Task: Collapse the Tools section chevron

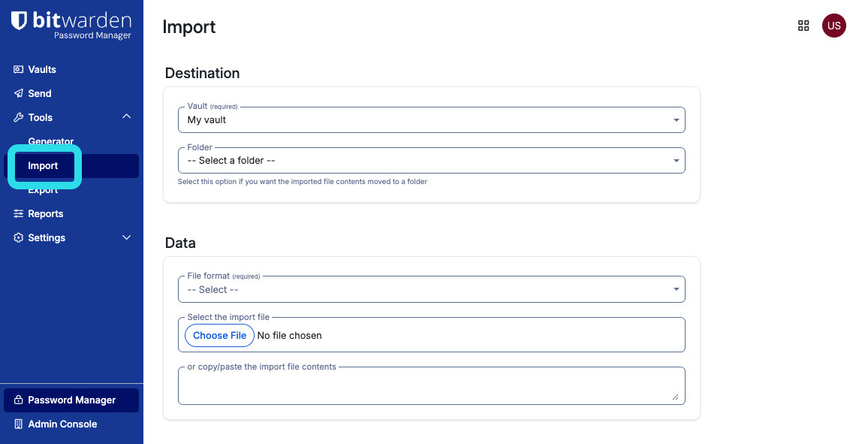Action: (x=126, y=116)
